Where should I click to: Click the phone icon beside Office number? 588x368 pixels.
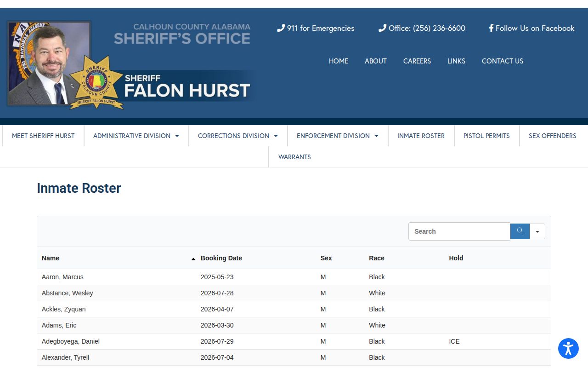click(x=382, y=28)
